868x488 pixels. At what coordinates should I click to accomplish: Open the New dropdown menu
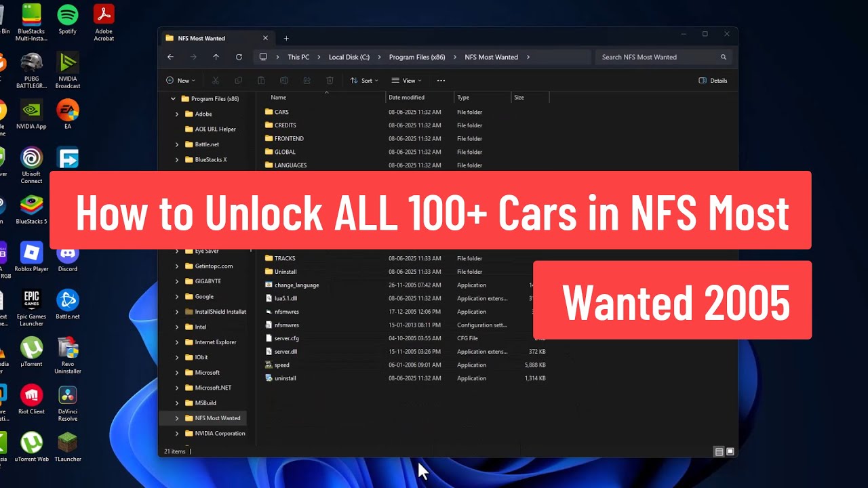(180, 81)
